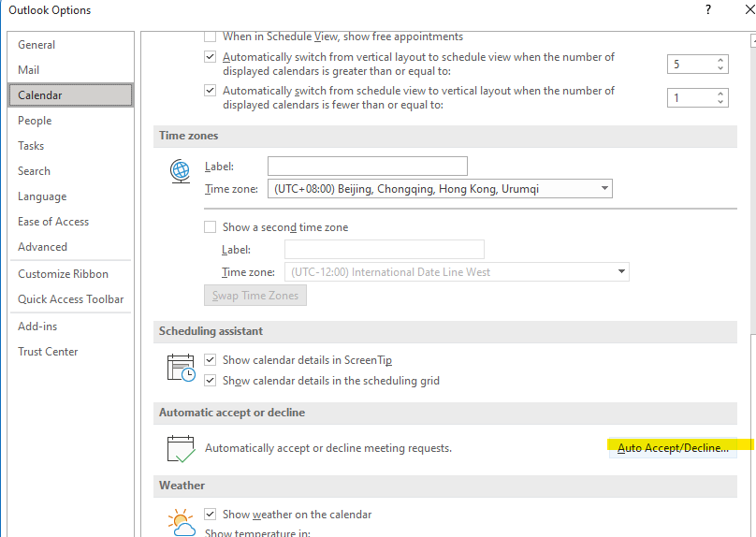Viewport: 756px width, 537px height.
Task: Decrease the schedule view calendar count of 5
Action: point(720,68)
